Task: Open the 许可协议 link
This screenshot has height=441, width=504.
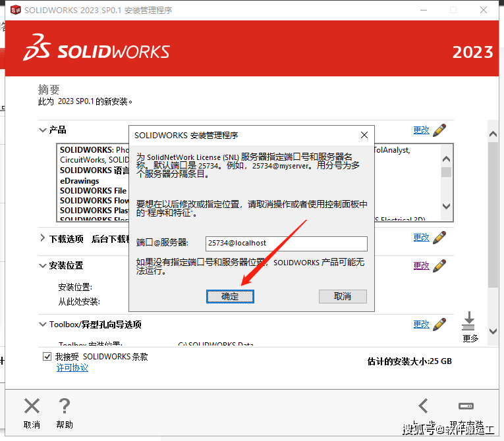Action: click(x=72, y=368)
